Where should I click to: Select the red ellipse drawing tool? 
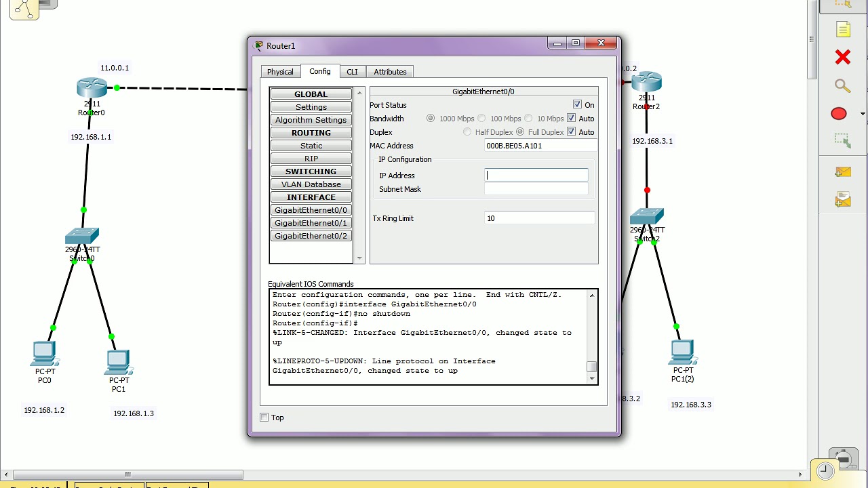click(839, 114)
